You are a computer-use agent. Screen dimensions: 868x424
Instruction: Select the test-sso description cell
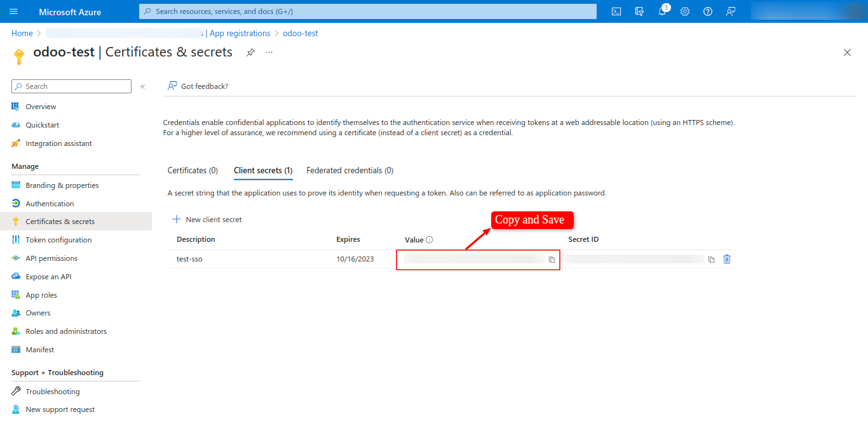(x=189, y=259)
